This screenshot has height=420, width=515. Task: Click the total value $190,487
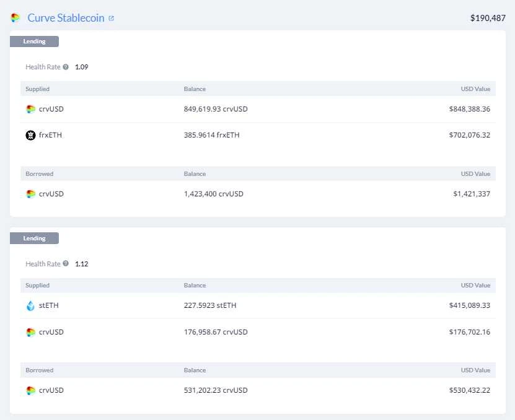(488, 18)
